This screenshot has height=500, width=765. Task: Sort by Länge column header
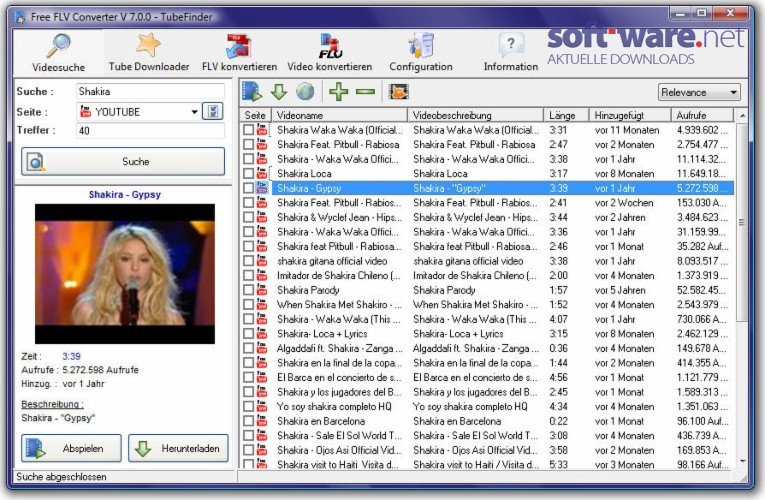[x=566, y=115]
